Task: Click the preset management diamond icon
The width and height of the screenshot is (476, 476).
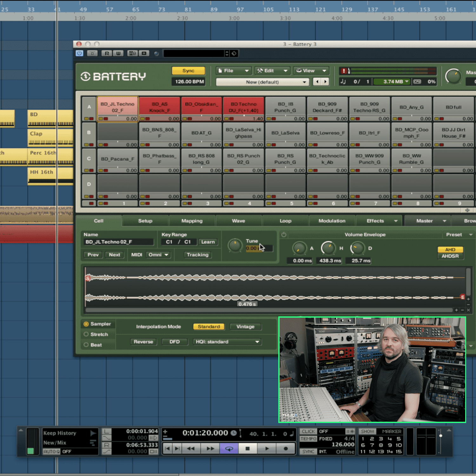Action: (x=234, y=53)
